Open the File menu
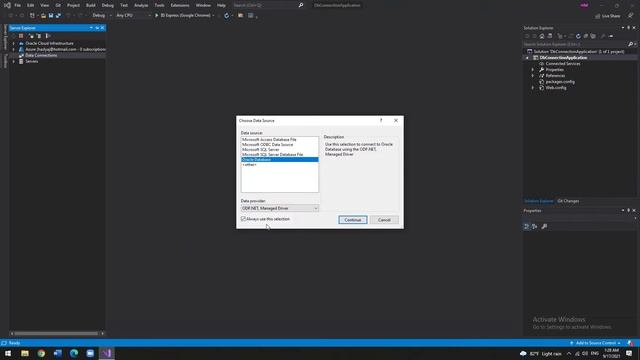 tap(18, 5)
